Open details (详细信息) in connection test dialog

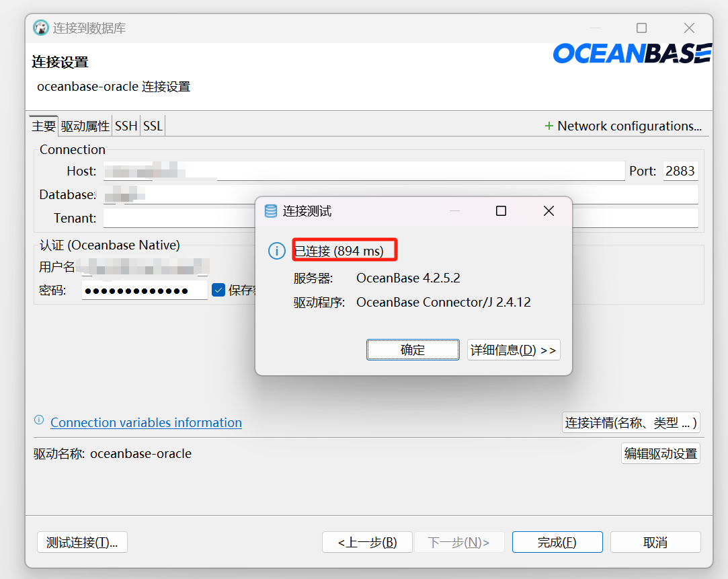(x=514, y=350)
